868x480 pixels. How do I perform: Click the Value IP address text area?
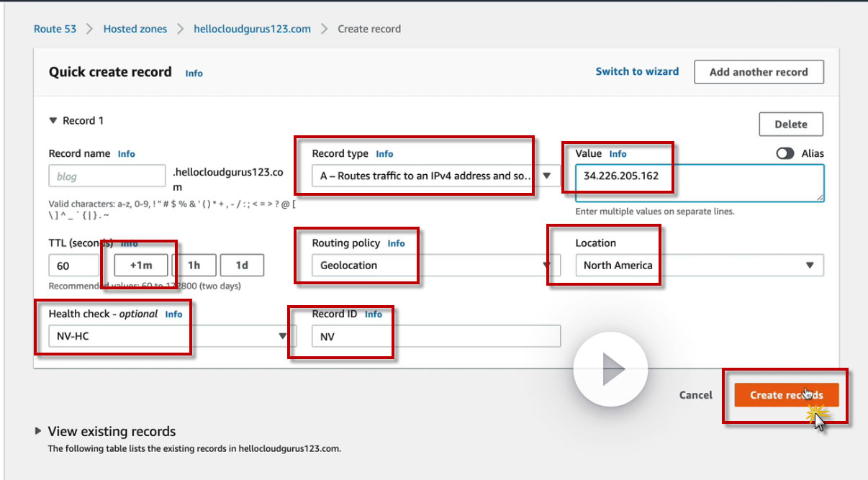pyautogui.click(x=700, y=183)
